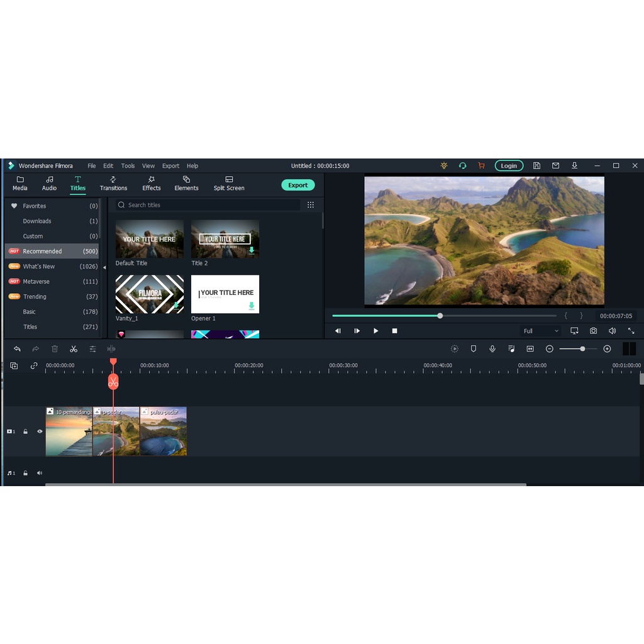644x644 pixels.
Task: Collapse the titles category side panel arrow
Action: click(104, 267)
